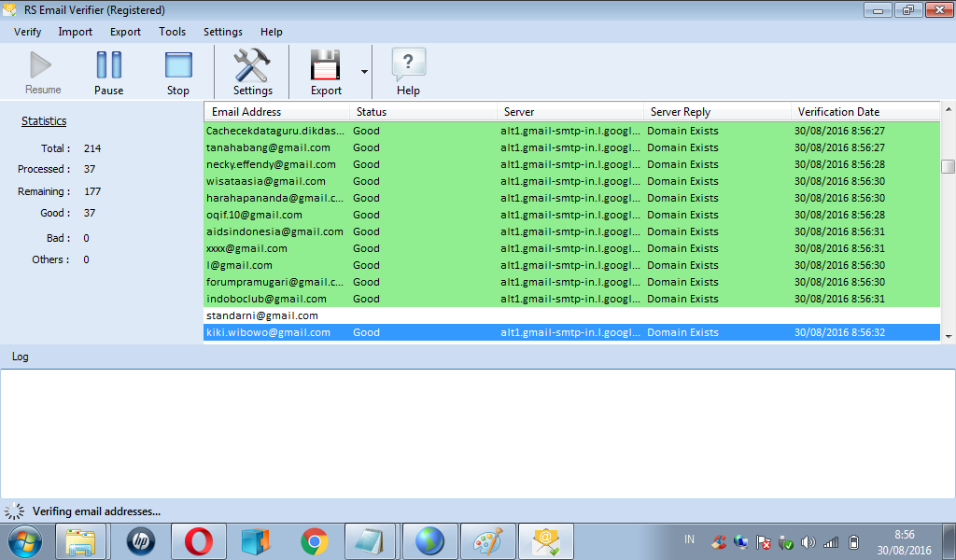The image size is (956, 560).
Task: Select row Cachecekdataguru.dikdas...
Action: coord(571,131)
